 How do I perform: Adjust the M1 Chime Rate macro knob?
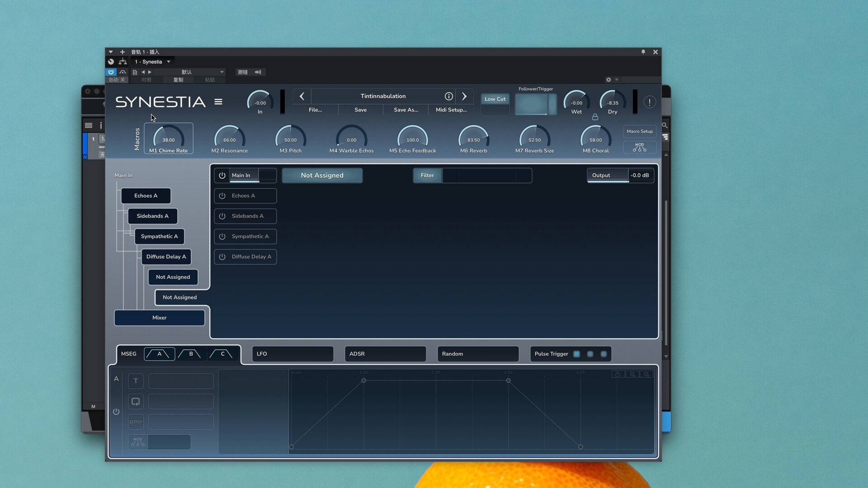point(169,138)
